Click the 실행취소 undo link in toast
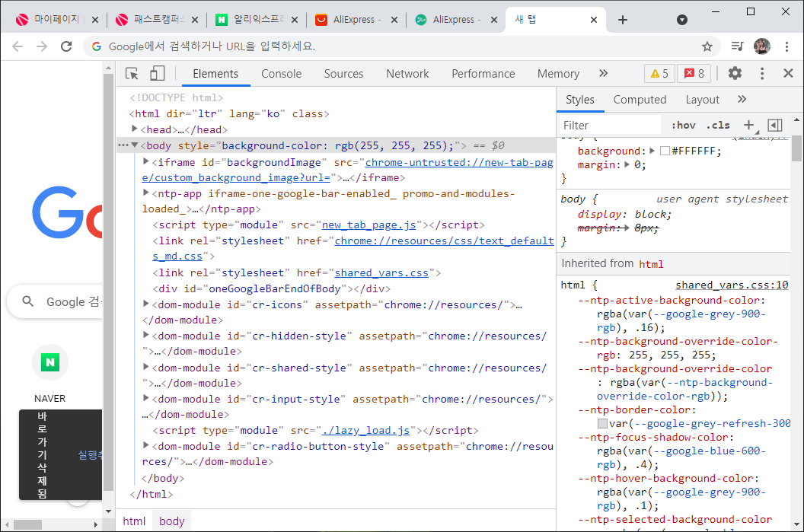Viewport: 804px width, 532px height. (x=91, y=454)
